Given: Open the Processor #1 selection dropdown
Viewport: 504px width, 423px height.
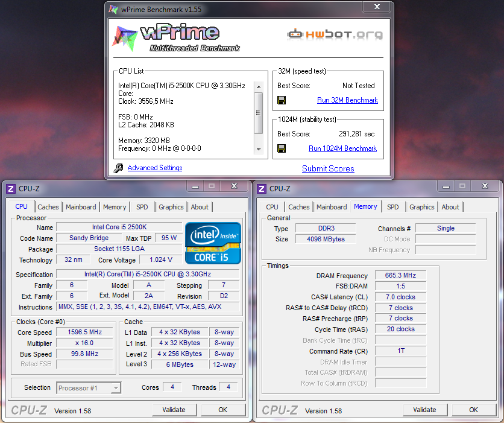Looking at the screenshot, I should point(89,388).
